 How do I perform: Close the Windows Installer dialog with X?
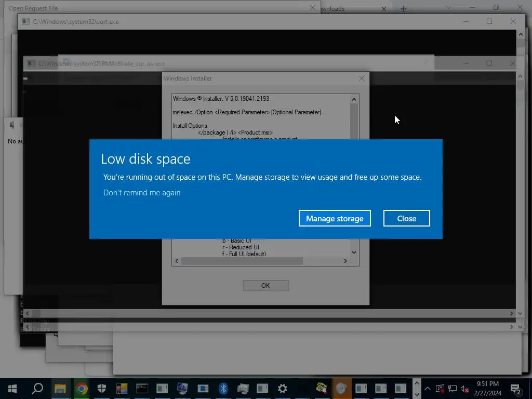pyautogui.click(x=362, y=78)
